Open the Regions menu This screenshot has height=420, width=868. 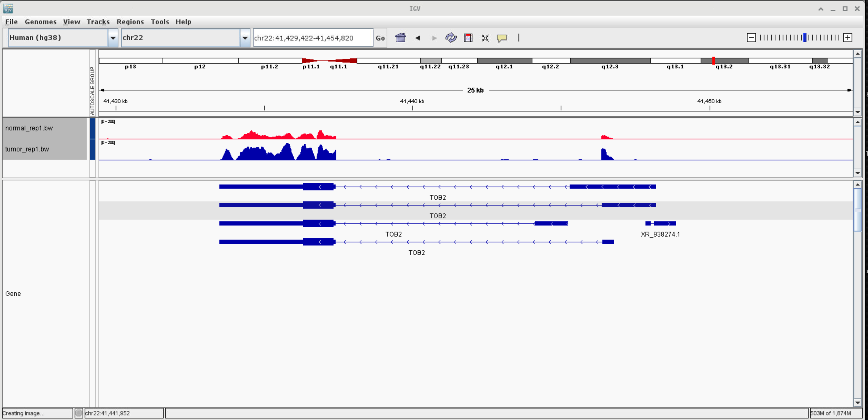[x=130, y=22]
